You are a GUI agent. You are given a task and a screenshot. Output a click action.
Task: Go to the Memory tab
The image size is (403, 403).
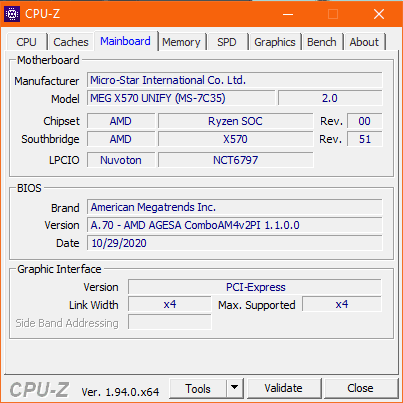click(181, 42)
